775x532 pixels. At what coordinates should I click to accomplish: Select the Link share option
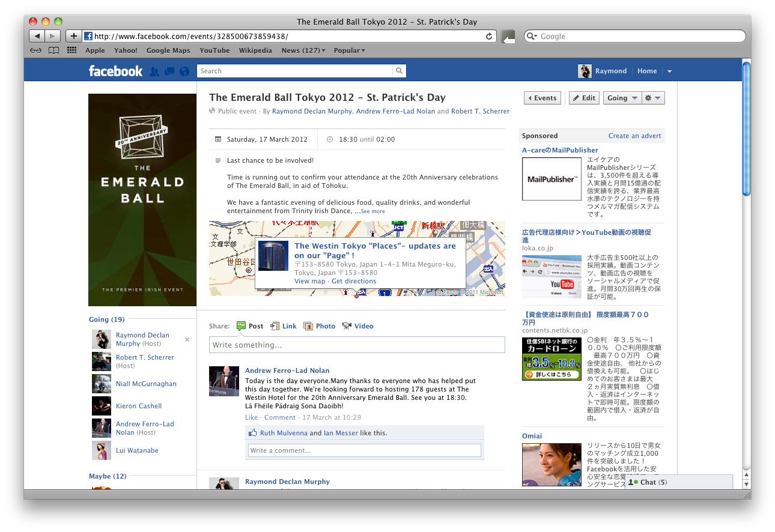coord(284,326)
